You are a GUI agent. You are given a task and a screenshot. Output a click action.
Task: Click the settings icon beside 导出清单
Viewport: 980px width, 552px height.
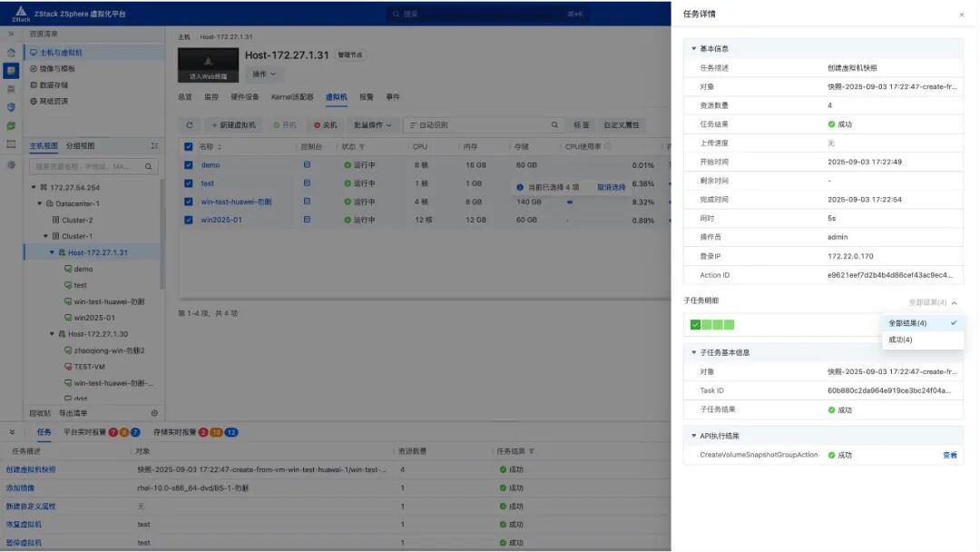[x=154, y=413]
